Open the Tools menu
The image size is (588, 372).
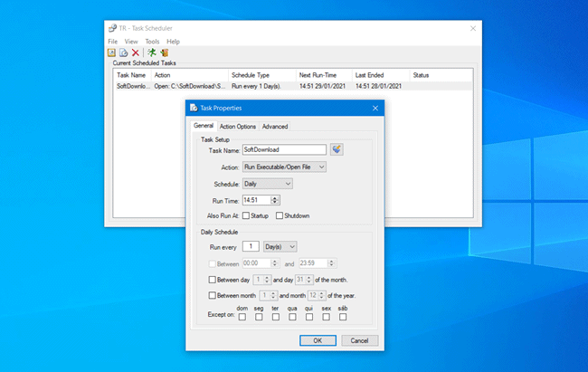point(152,42)
